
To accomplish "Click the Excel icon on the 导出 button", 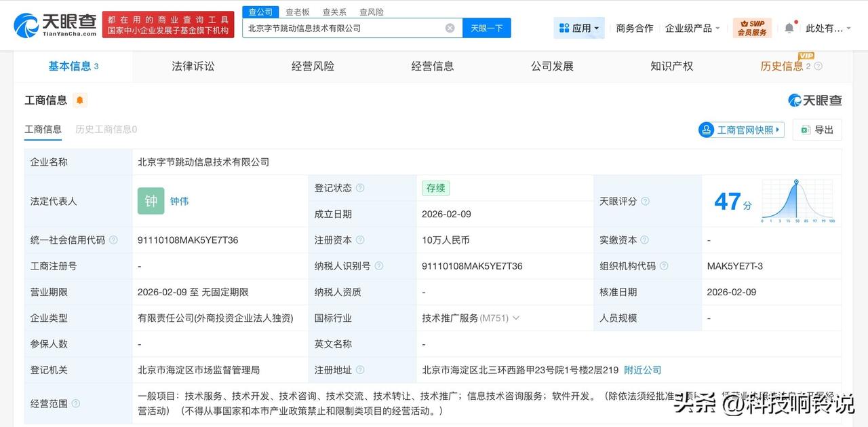I will click(804, 130).
